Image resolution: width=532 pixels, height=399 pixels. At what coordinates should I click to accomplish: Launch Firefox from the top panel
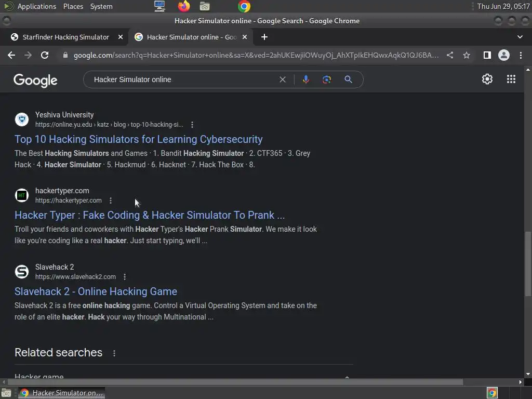(184, 6)
